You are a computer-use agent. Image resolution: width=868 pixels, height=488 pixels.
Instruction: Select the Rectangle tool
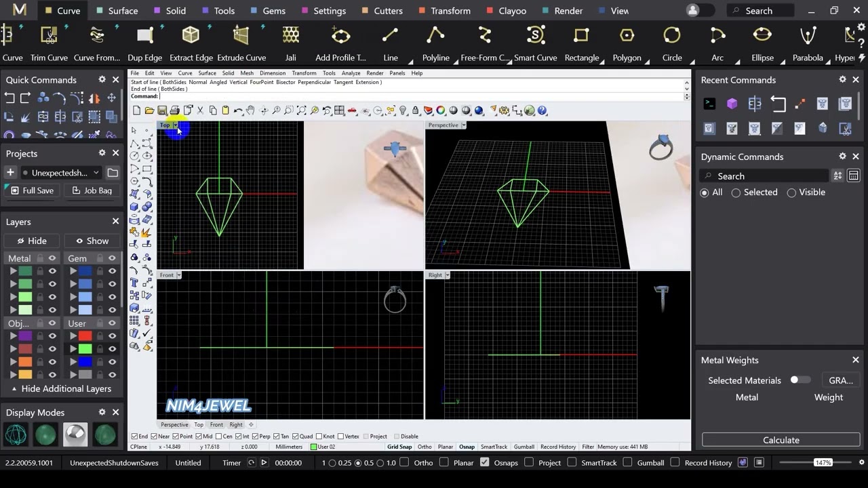coord(582,43)
